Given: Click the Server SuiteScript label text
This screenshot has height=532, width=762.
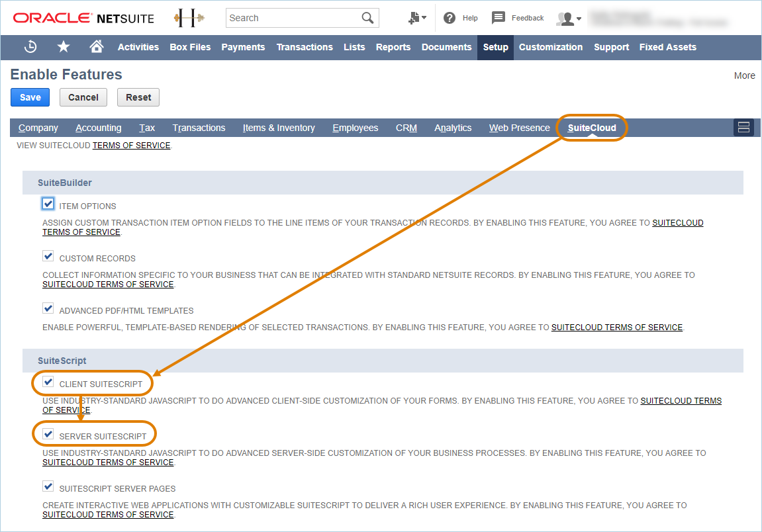Looking at the screenshot, I should [x=103, y=436].
